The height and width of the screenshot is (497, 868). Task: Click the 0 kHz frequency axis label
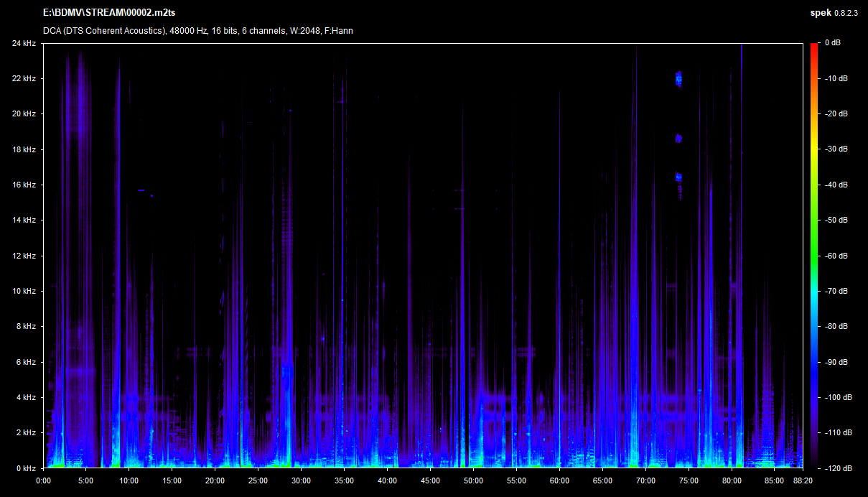25,468
